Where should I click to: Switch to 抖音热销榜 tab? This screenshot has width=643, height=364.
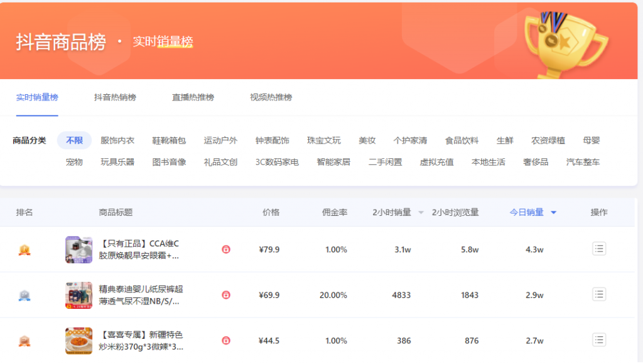pyautogui.click(x=115, y=97)
